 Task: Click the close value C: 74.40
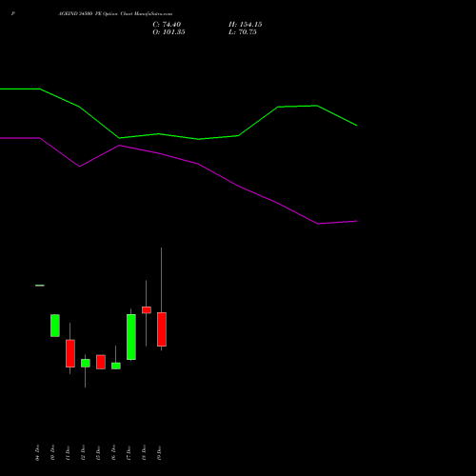[167, 25]
